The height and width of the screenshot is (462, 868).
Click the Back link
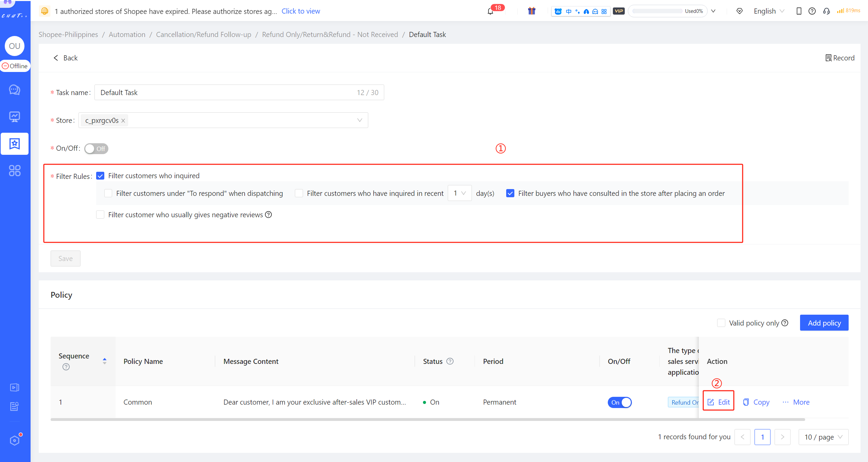click(66, 58)
